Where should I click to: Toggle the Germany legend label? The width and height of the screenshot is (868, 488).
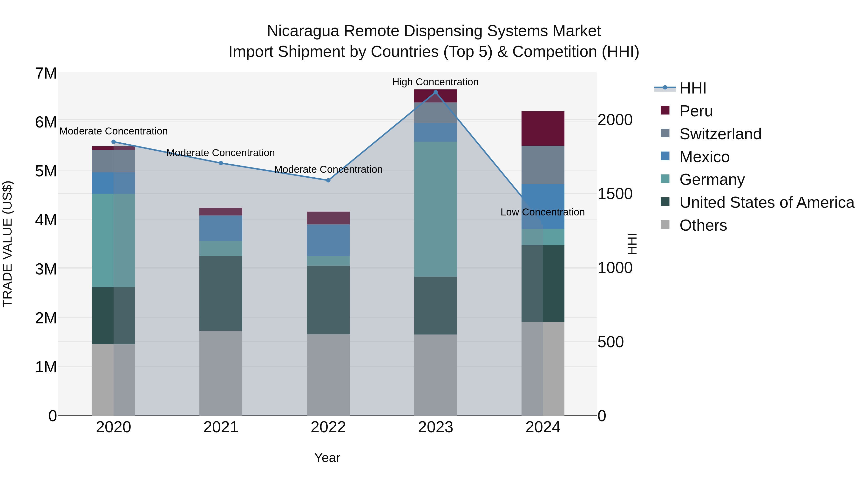tap(712, 180)
